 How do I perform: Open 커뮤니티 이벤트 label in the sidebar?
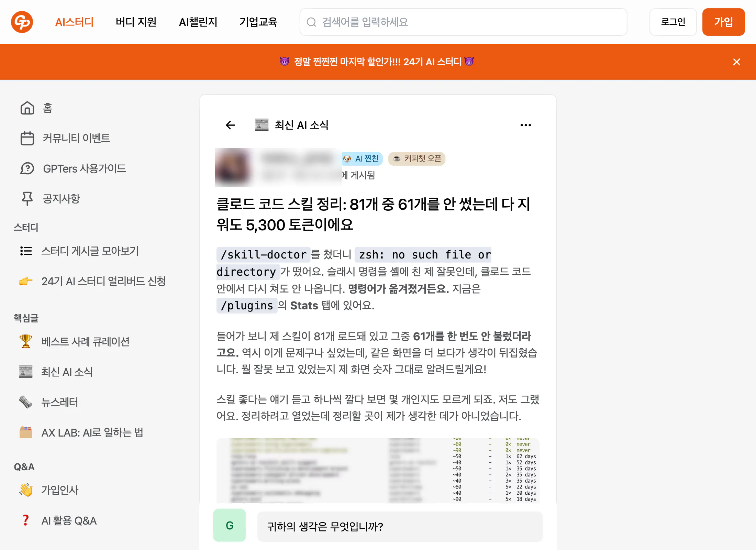(x=76, y=138)
